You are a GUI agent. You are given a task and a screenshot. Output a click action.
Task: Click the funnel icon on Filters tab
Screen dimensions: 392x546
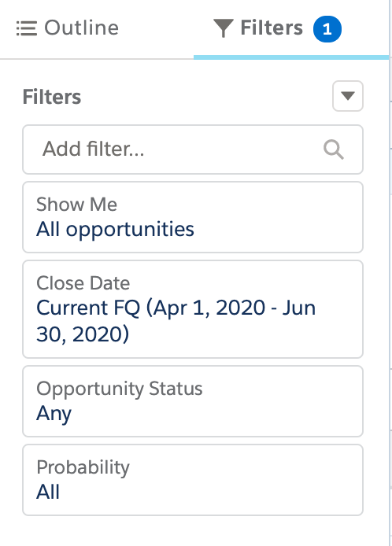coord(223,28)
